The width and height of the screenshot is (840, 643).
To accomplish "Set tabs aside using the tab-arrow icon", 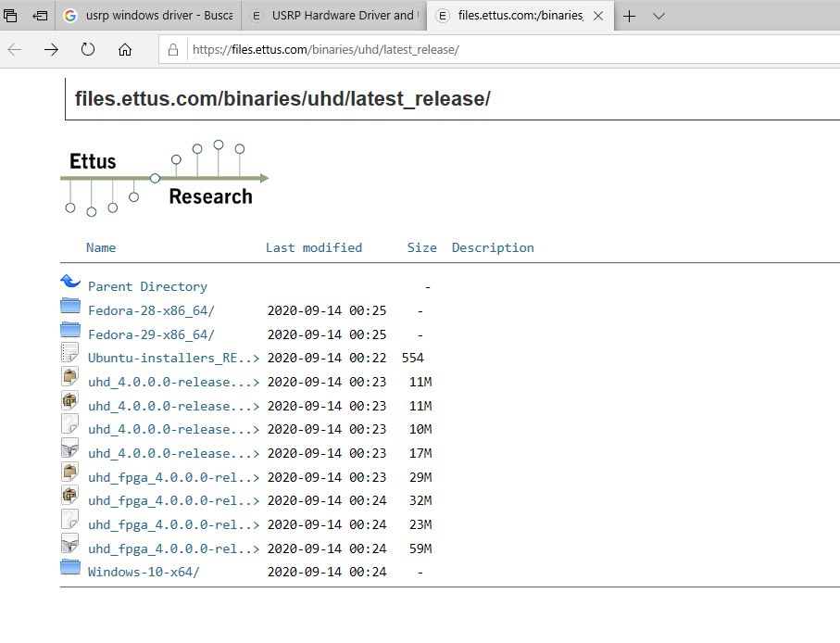I will [40, 16].
